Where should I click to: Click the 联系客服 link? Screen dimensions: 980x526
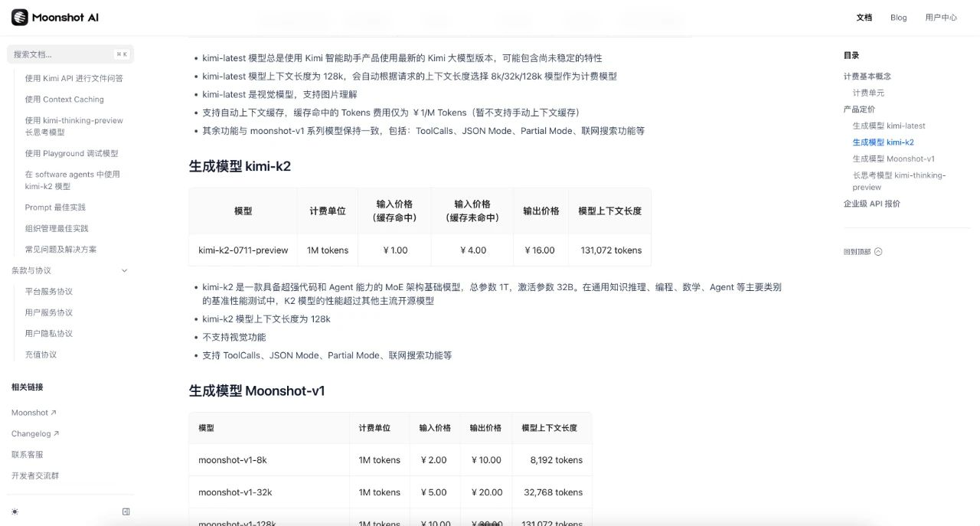pyautogui.click(x=28, y=455)
